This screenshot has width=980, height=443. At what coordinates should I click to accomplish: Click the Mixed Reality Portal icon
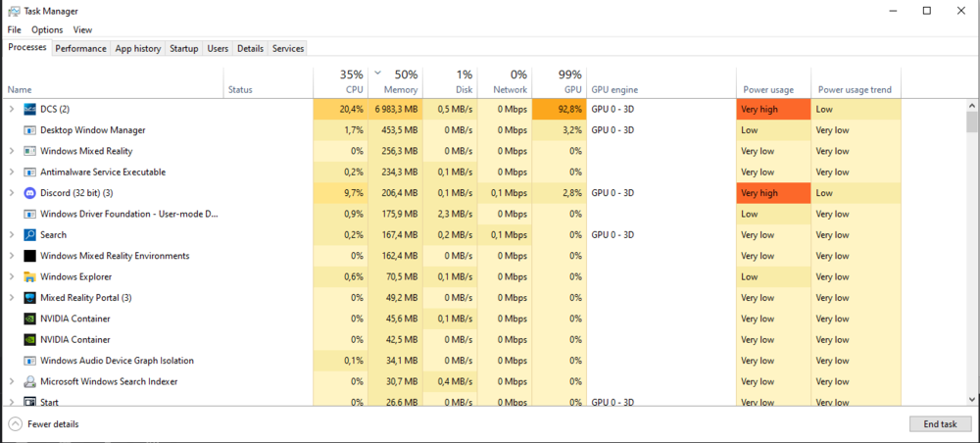[x=29, y=298]
